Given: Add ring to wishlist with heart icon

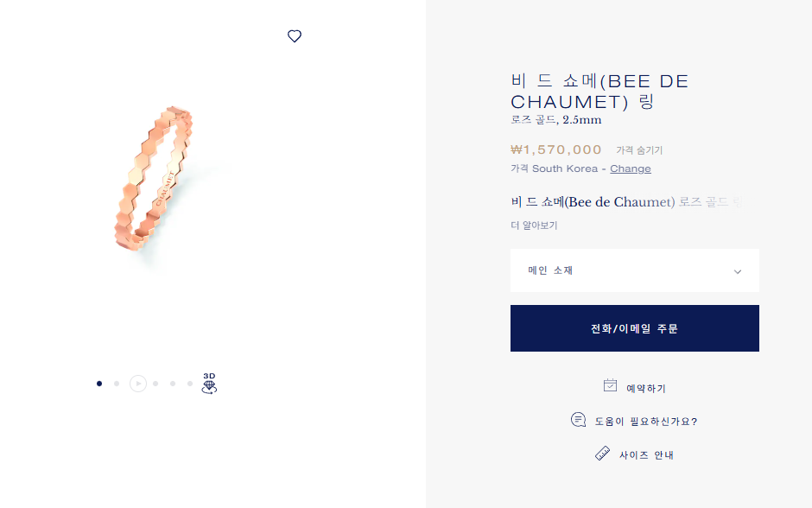Looking at the screenshot, I should point(295,35).
